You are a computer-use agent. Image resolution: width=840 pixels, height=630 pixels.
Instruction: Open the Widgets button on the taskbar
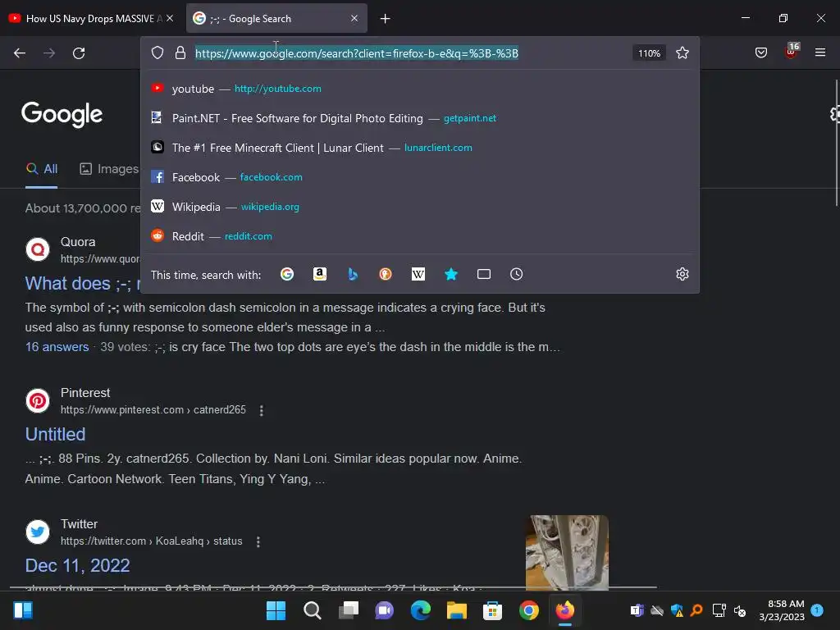pyautogui.click(x=23, y=610)
